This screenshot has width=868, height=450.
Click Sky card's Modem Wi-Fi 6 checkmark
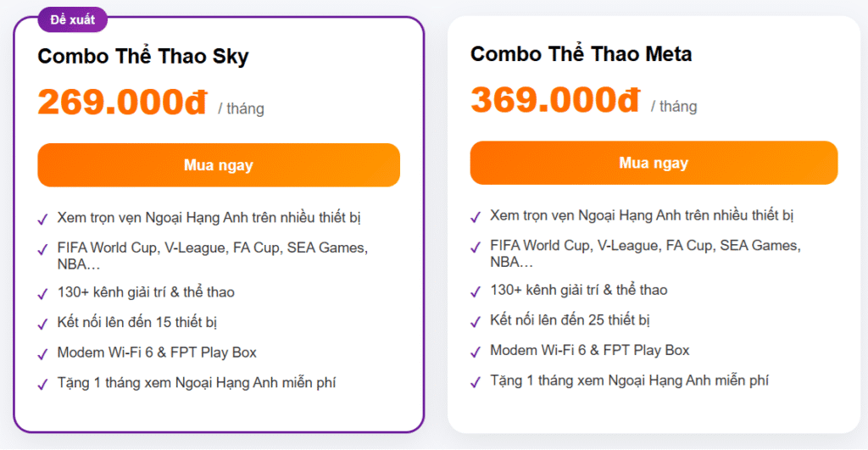42,354
